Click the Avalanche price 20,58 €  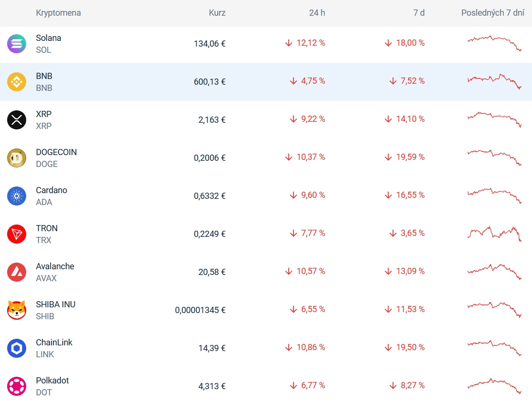tap(212, 272)
